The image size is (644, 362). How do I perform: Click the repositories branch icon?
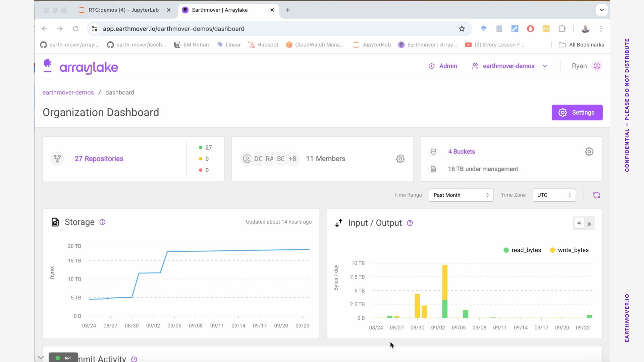pos(57,159)
